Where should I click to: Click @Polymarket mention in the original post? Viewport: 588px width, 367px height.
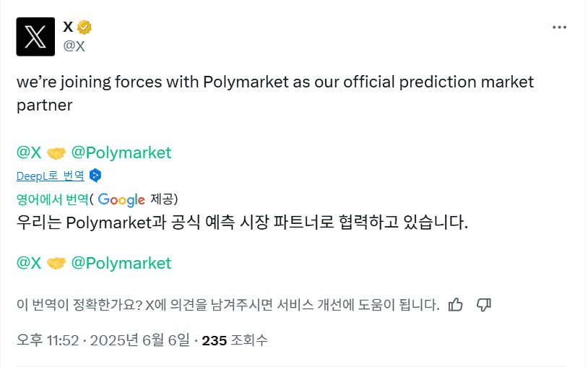point(121,152)
